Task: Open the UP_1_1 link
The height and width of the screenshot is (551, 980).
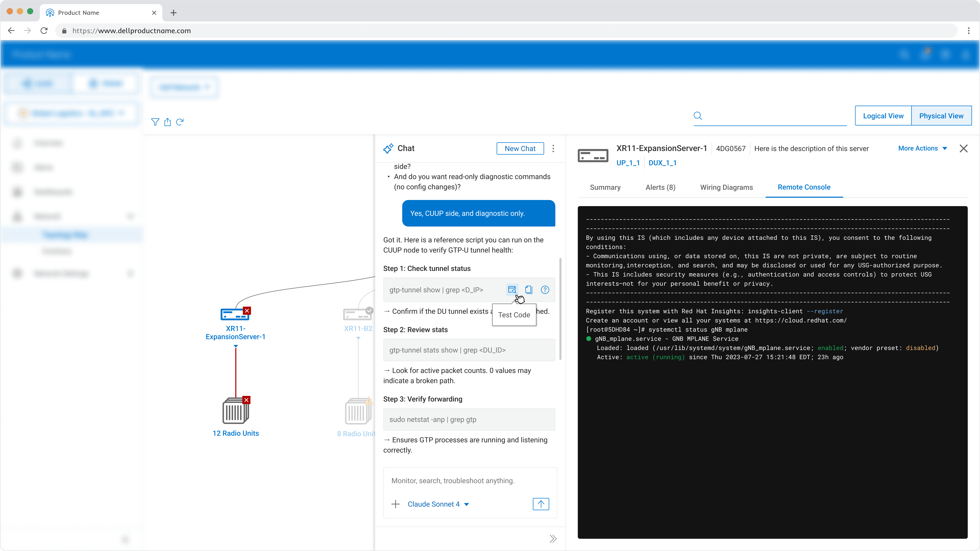Action: 628,163
